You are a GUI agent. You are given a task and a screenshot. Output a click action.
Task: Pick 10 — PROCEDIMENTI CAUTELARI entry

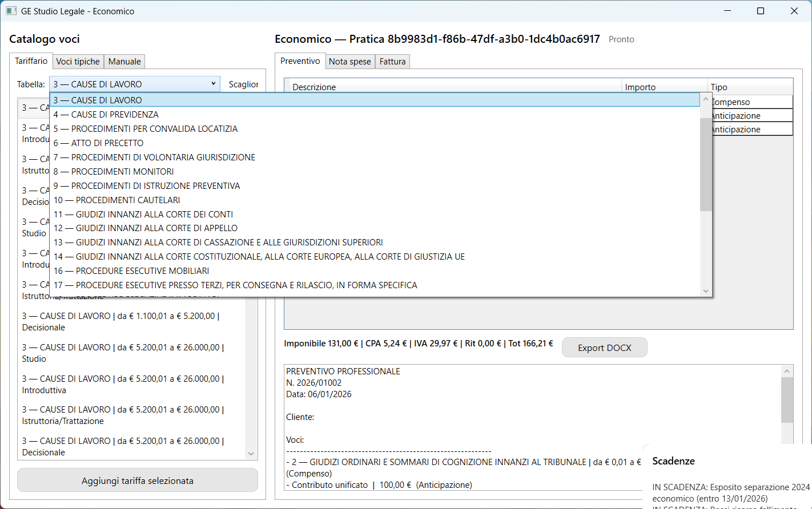117,200
